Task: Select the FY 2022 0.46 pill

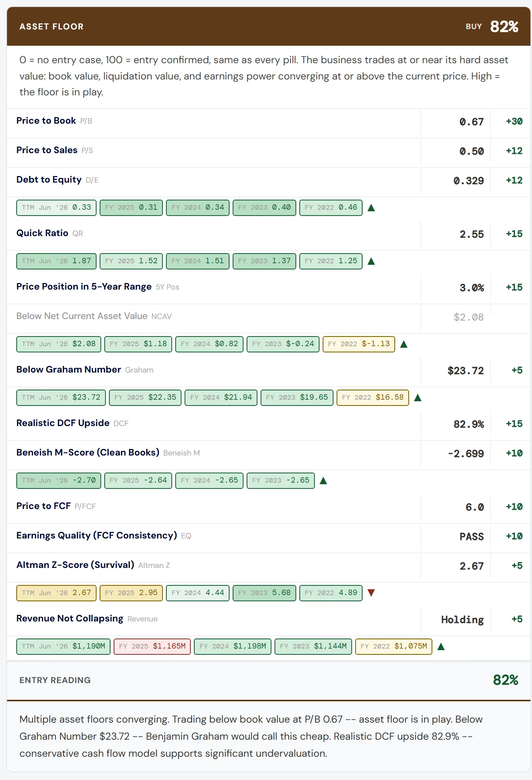Action: point(331,208)
